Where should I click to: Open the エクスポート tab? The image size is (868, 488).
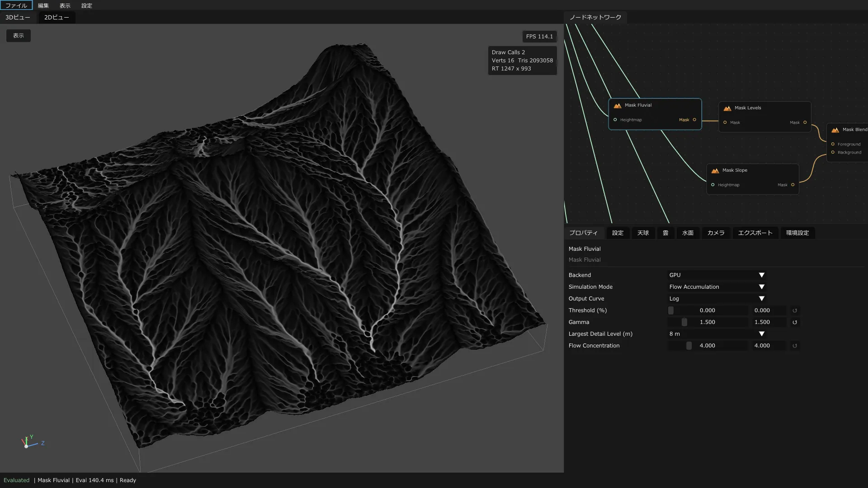tap(755, 233)
